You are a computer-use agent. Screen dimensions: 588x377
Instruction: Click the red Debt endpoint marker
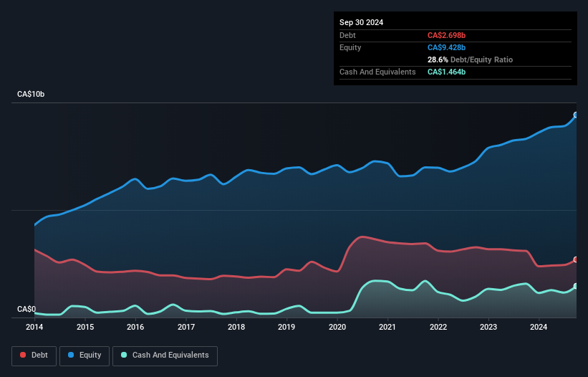(x=576, y=259)
